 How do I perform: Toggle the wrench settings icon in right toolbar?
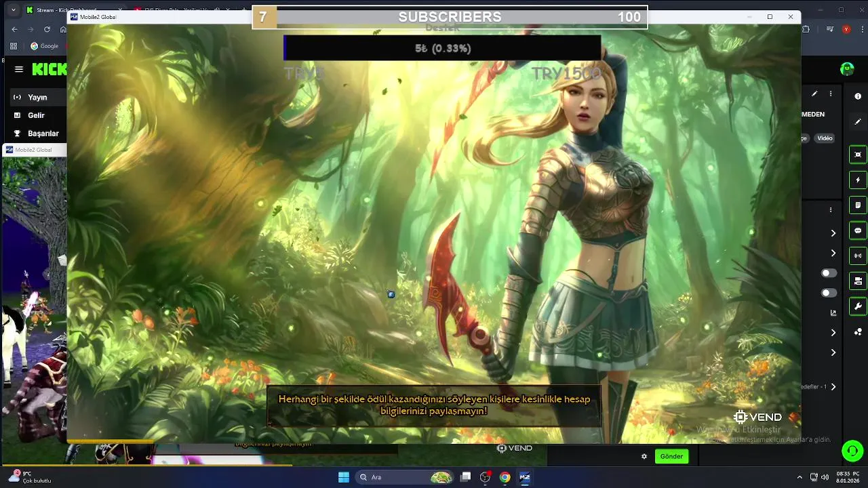coord(858,306)
